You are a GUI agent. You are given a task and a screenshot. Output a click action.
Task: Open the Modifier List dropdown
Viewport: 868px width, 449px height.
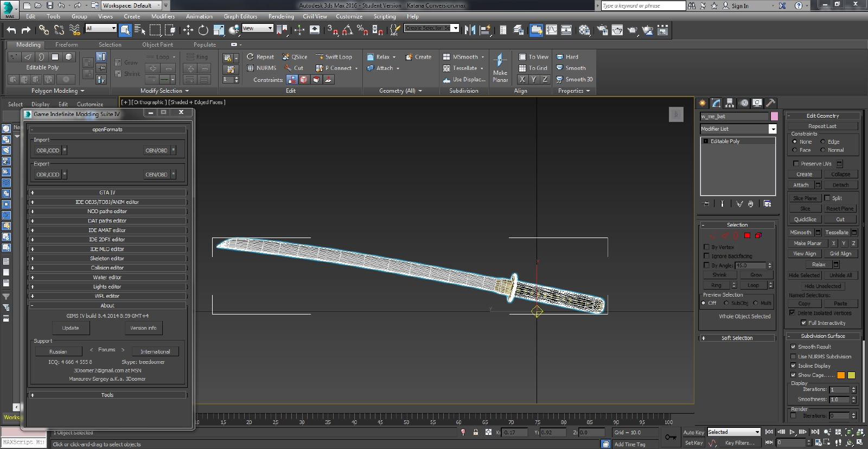coord(773,129)
